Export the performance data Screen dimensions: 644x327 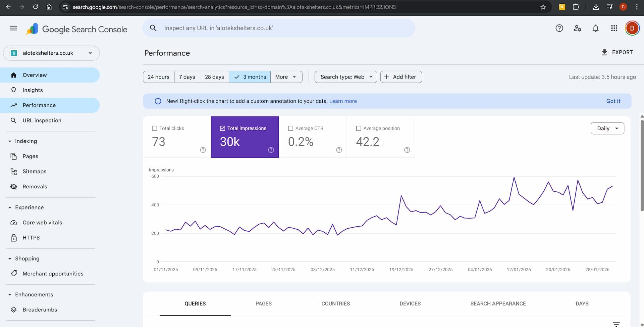pyautogui.click(x=617, y=52)
